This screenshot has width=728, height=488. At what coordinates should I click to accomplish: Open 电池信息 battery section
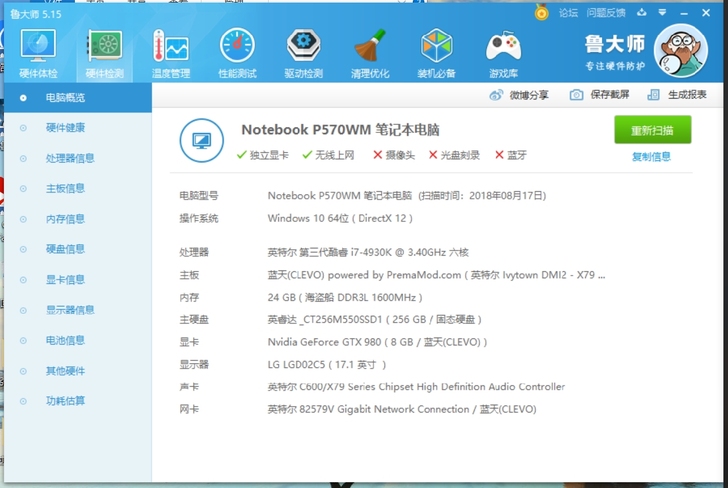click(x=65, y=341)
